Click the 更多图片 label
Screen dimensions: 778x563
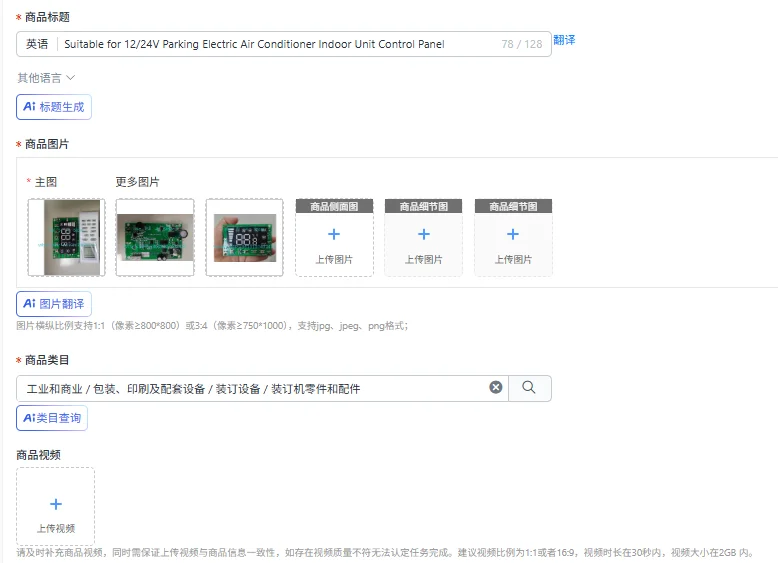(137, 182)
